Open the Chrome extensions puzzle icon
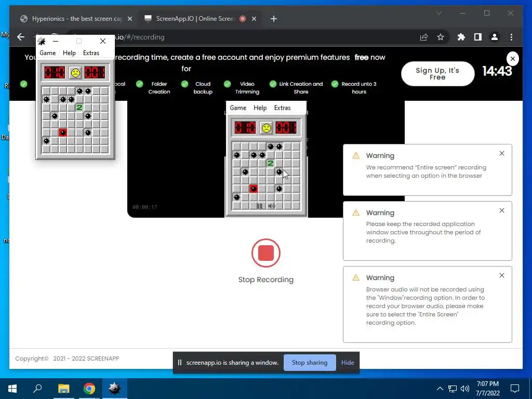Screen dimensions: 532x399 click(461, 37)
